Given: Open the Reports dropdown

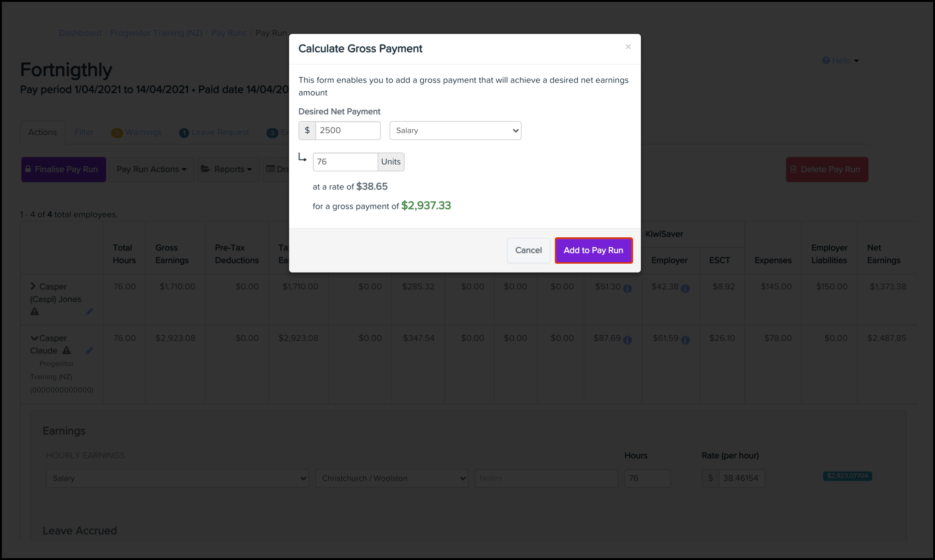Looking at the screenshot, I should [228, 170].
